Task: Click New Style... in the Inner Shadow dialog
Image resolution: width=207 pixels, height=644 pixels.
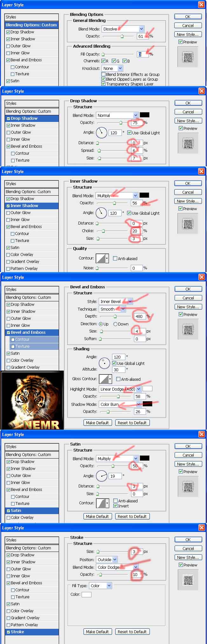Action: [x=188, y=201]
